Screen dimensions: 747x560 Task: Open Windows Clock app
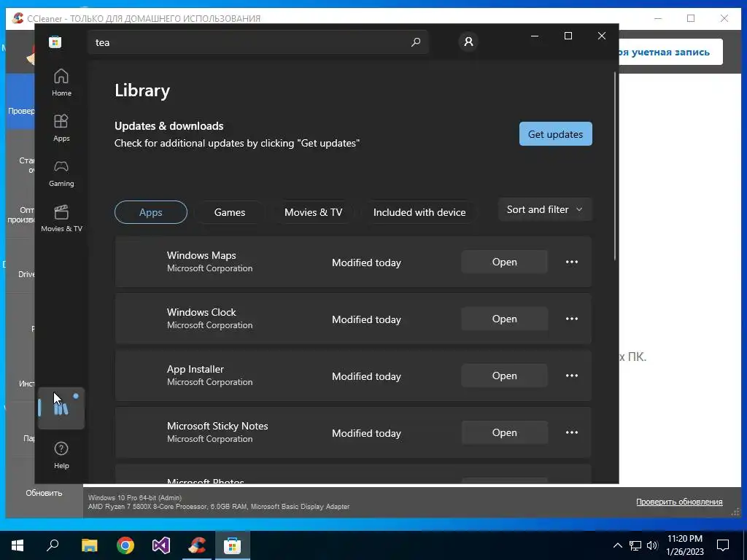tap(505, 319)
